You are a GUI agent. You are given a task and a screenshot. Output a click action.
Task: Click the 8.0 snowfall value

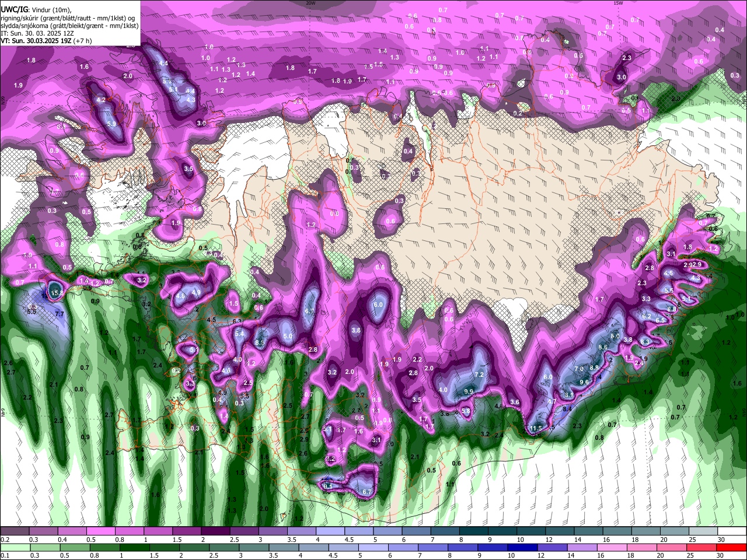(x=615, y=337)
